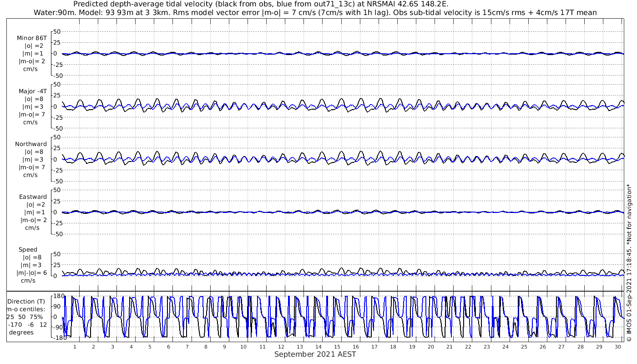Click day '1' on the date axis

[75, 347]
